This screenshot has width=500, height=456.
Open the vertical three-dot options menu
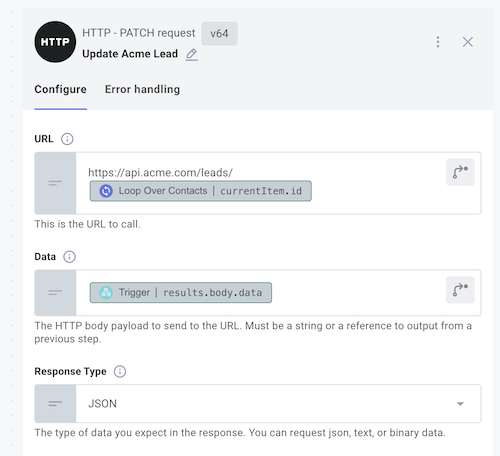(438, 42)
